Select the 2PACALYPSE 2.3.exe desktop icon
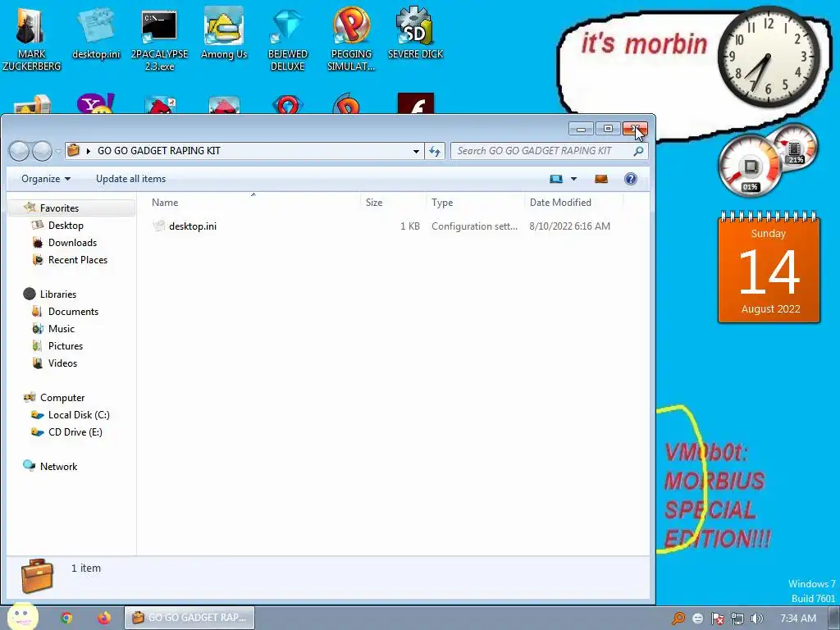Image resolution: width=840 pixels, height=630 pixels. tap(159, 39)
